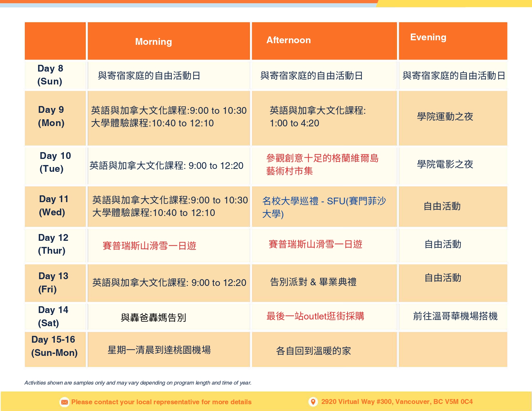Click the Day 9 (Mon) row label
Viewport: 532px width, 411px height.
tap(51, 116)
